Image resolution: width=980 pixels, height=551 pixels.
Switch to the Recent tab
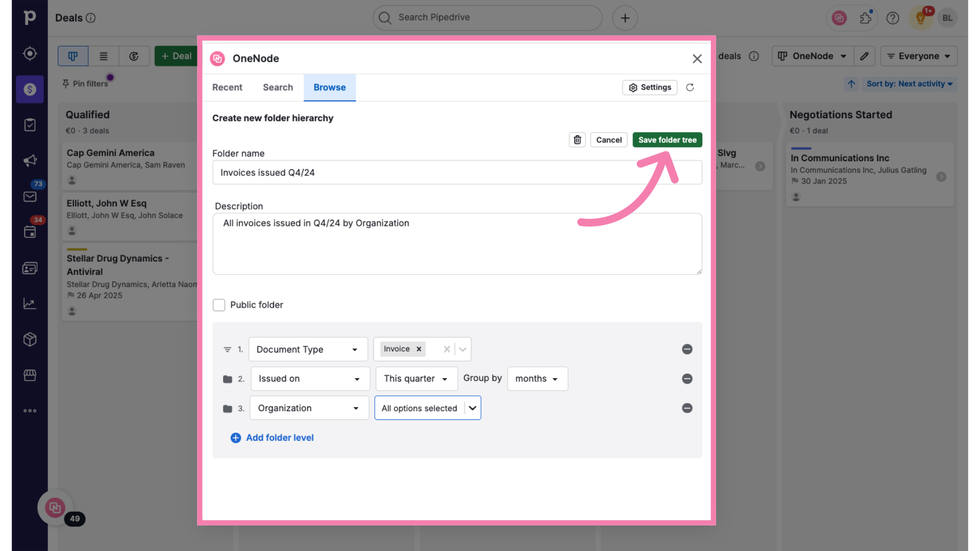pyautogui.click(x=227, y=87)
